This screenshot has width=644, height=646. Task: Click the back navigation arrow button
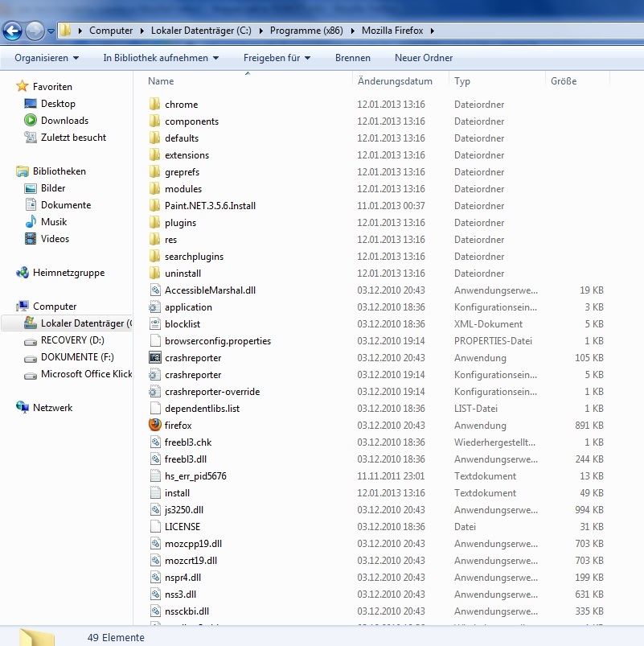point(13,31)
